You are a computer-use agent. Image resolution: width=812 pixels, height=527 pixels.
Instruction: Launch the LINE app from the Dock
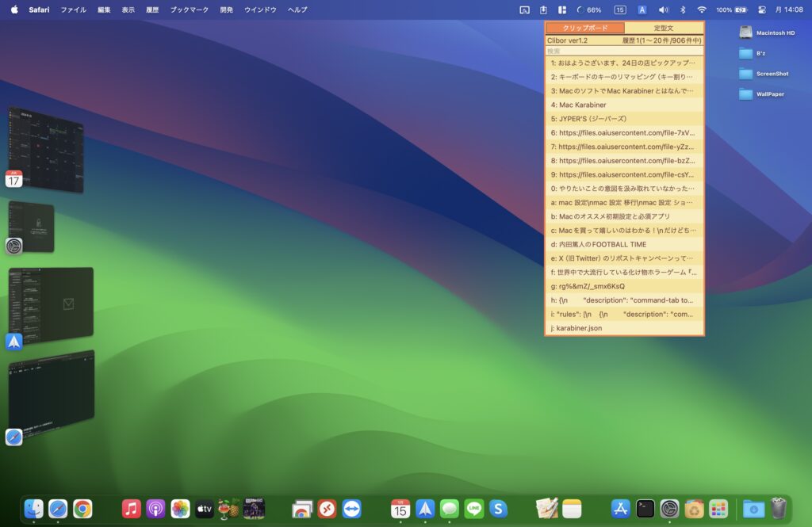[x=474, y=509]
